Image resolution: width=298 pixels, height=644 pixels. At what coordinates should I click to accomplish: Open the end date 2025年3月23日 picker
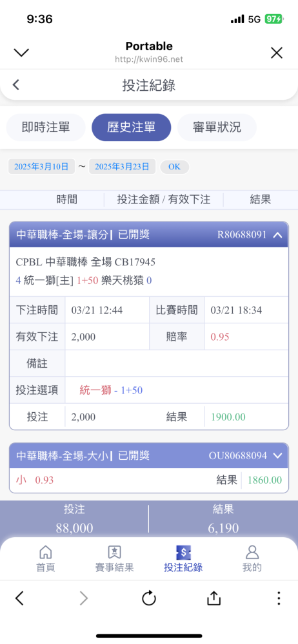[123, 167]
